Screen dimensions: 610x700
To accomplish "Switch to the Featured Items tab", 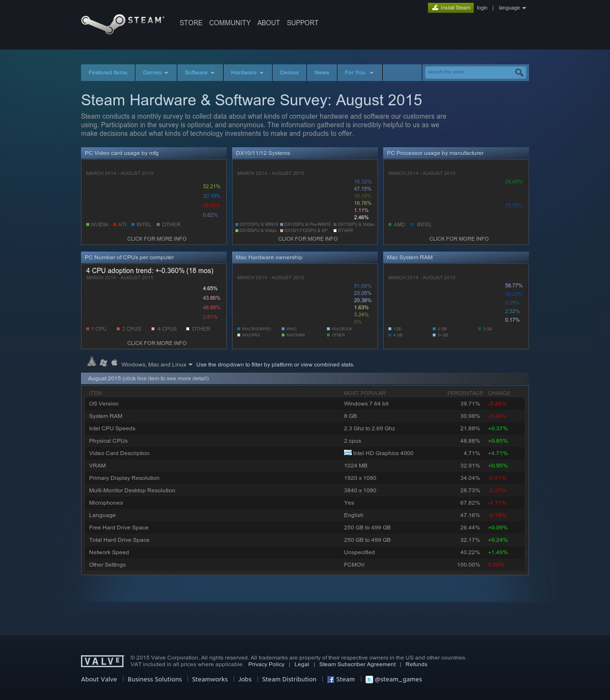I will (108, 72).
